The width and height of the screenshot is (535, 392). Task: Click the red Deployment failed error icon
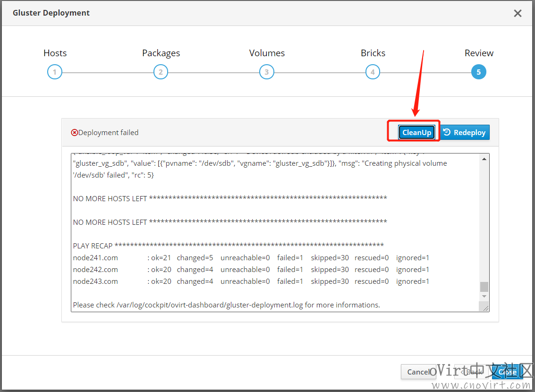[75, 132]
